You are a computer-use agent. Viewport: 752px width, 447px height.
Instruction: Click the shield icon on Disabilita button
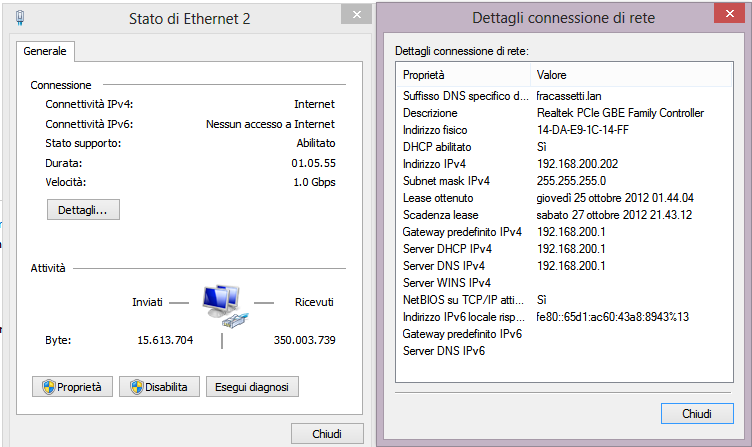(x=137, y=387)
